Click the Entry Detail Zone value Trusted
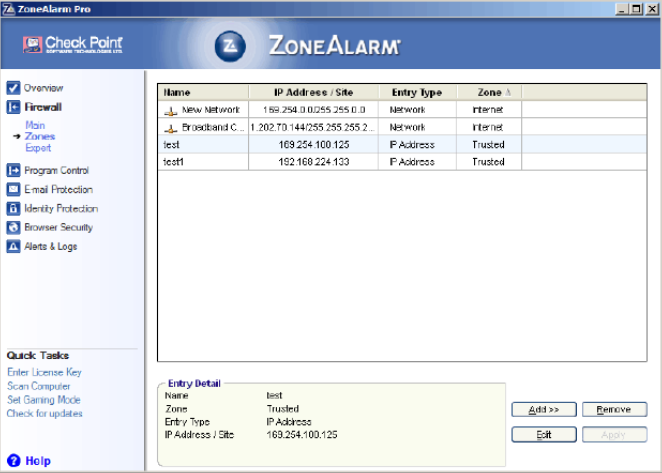 [282, 409]
